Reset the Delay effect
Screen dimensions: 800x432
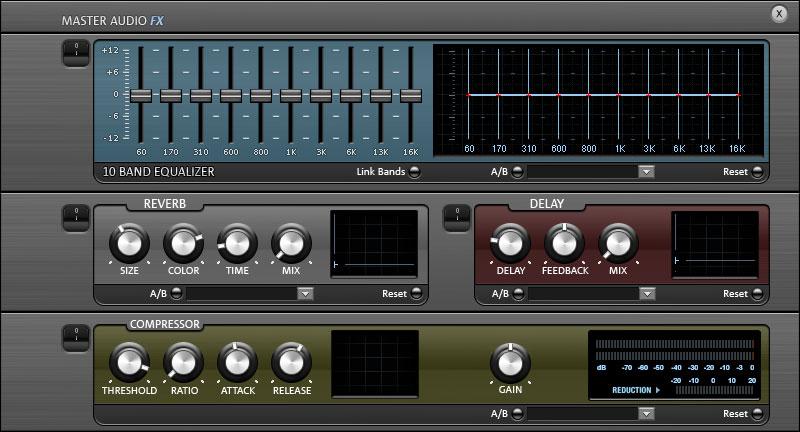pyautogui.click(x=757, y=293)
